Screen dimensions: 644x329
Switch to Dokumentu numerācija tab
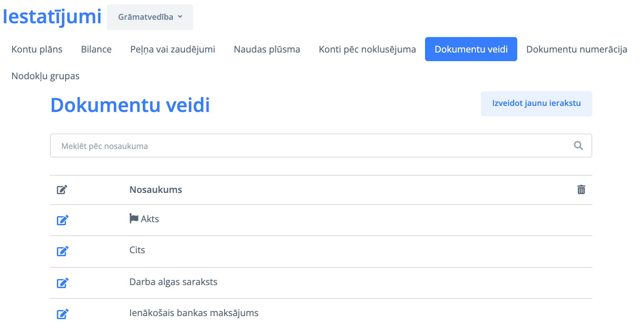576,49
